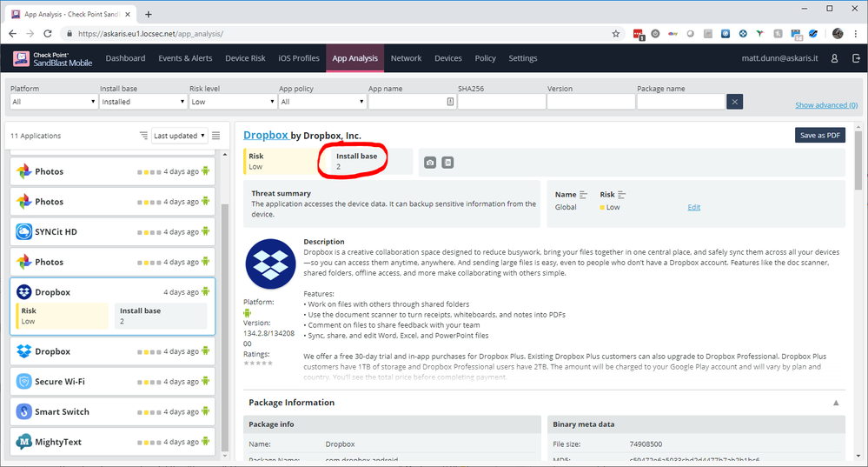Click the large Dropbox logo image
The height and width of the screenshot is (467, 868).
(271, 264)
